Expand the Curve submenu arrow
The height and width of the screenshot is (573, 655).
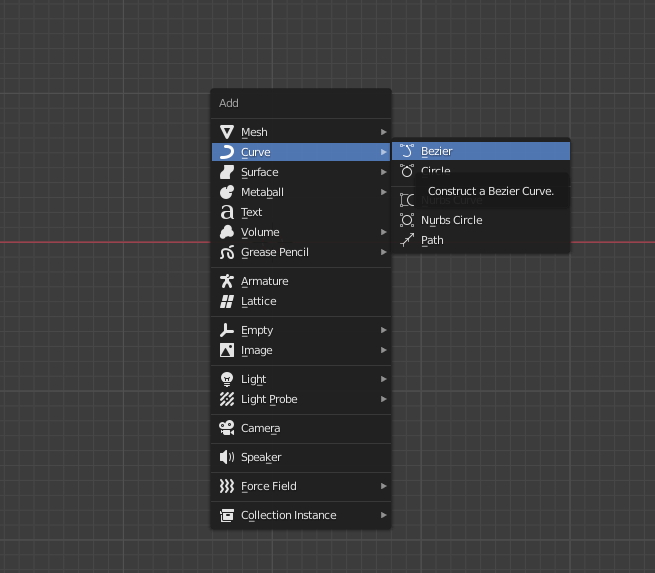pyautogui.click(x=383, y=152)
